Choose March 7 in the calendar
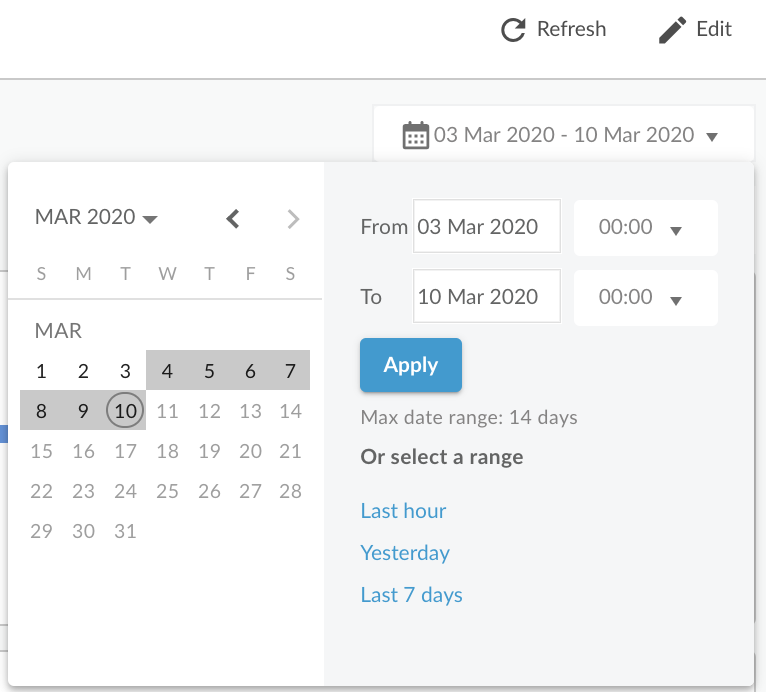Image resolution: width=766 pixels, height=692 pixels. [x=290, y=371]
